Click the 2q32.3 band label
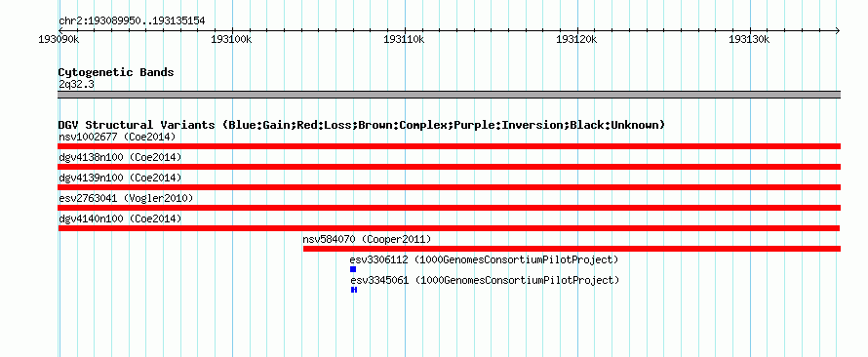 tap(76, 85)
